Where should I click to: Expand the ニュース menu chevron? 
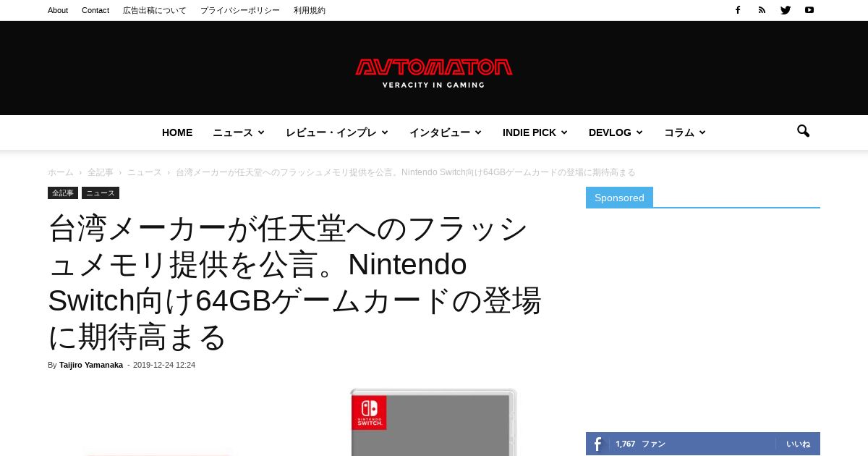(x=261, y=132)
